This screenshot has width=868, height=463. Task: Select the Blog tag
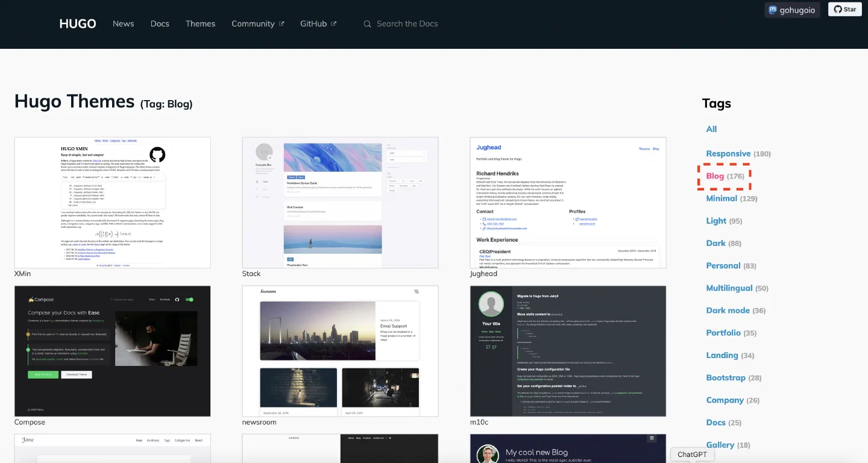tap(725, 176)
